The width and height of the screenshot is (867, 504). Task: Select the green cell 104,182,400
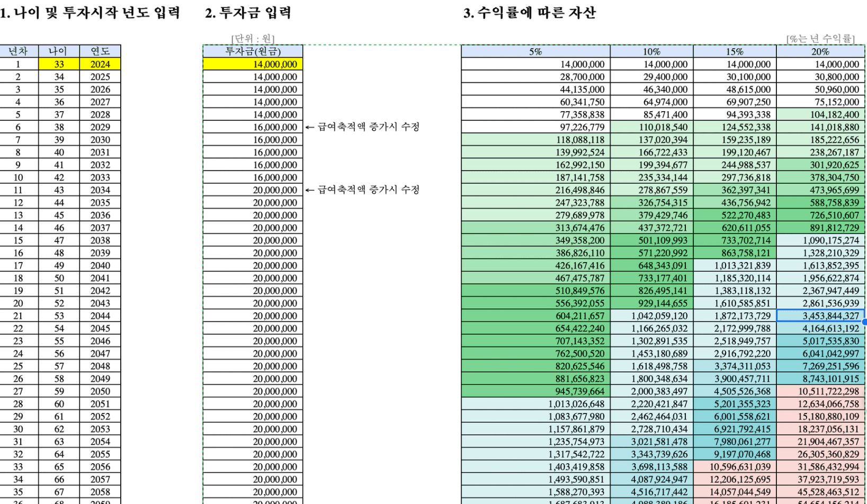point(820,114)
